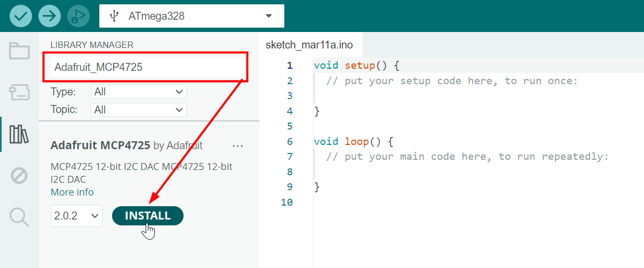Open the Debug sidebar icon
Image resolution: width=644 pixels, height=268 pixels.
(19, 175)
